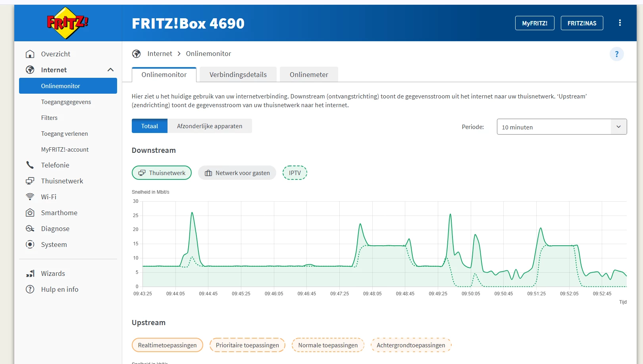Click the Downstream heading
Screen dimensions: 643x364
(x=154, y=150)
